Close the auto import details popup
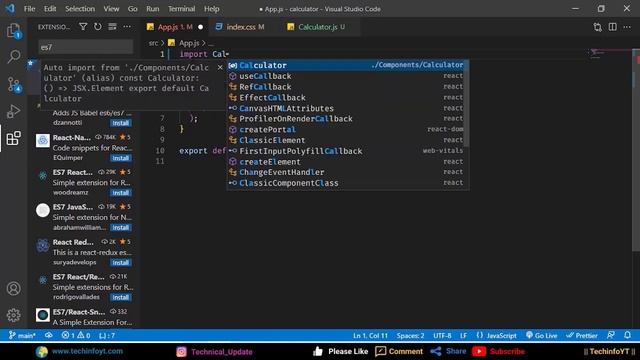Screen dimensions: 640x360 click(x=220, y=67)
